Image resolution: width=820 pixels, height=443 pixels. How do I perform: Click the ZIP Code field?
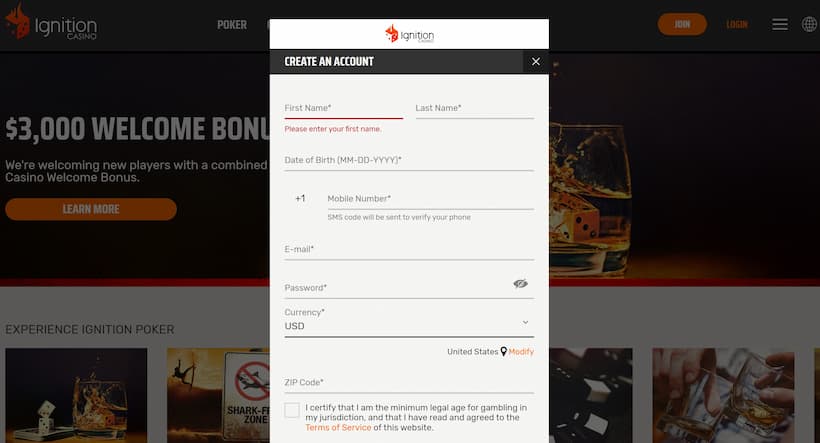click(x=409, y=382)
